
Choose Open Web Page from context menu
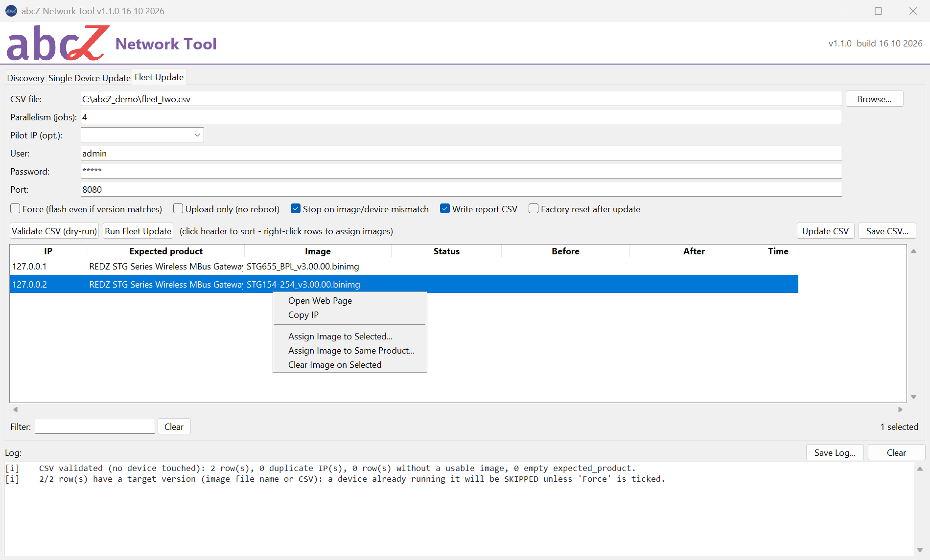tap(349, 301)
